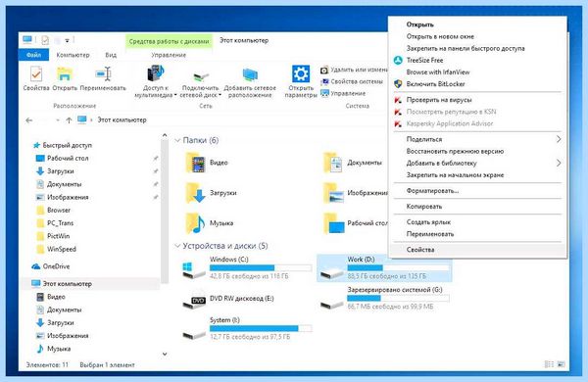Viewport: 588px width, 382px height.
Task: Expand the Share (Поделиться) submenu arrow
Action: point(559,139)
